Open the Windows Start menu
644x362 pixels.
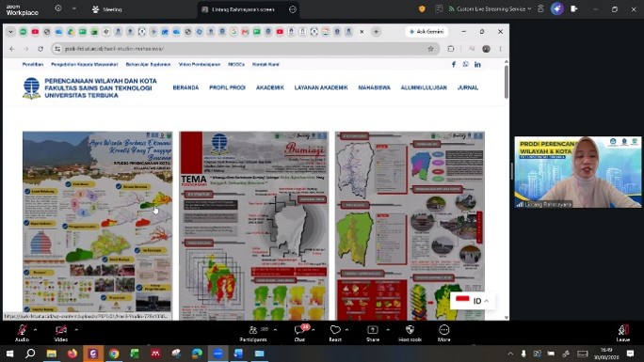(x=9, y=354)
